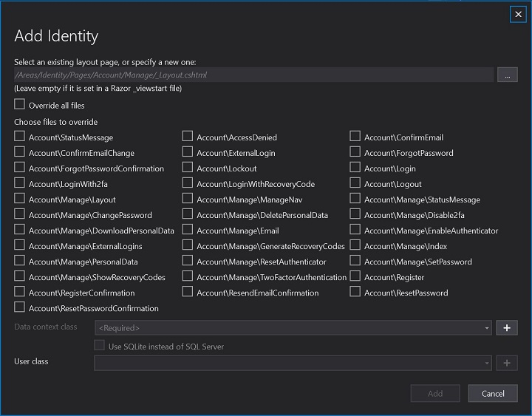The width and height of the screenshot is (532, 416).
Task: Tick Account\Logout
Action: pyautogui.click(x=355, y=183)
